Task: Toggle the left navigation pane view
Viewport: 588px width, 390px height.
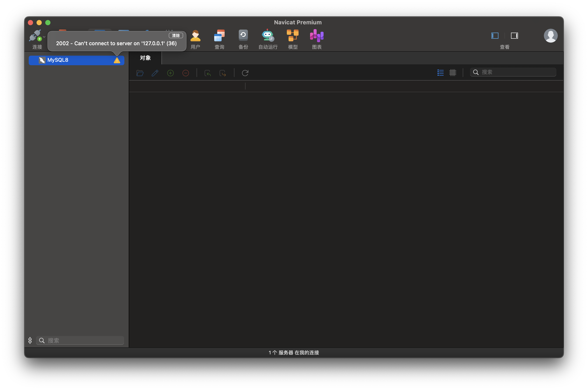Action: [x=495, y=36]
